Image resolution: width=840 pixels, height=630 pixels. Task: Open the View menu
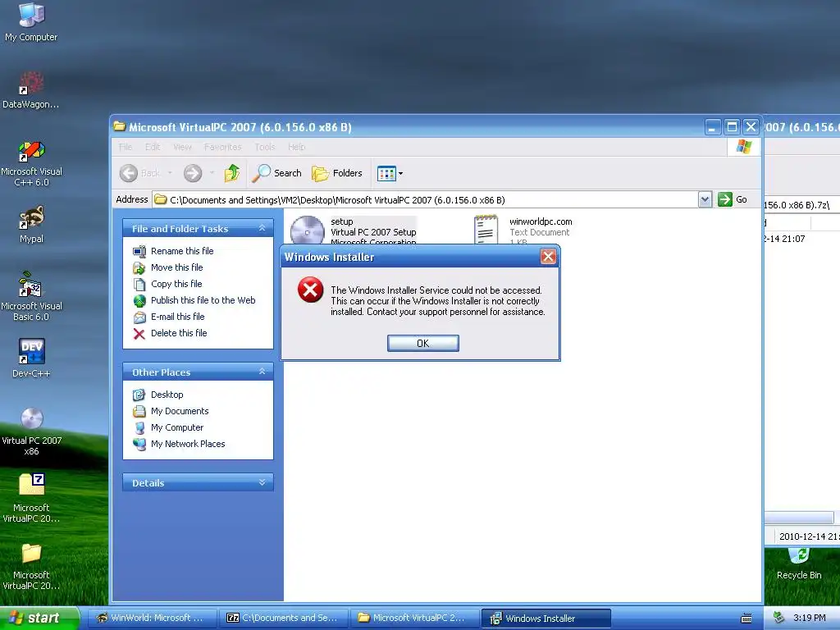pos(182,147)
